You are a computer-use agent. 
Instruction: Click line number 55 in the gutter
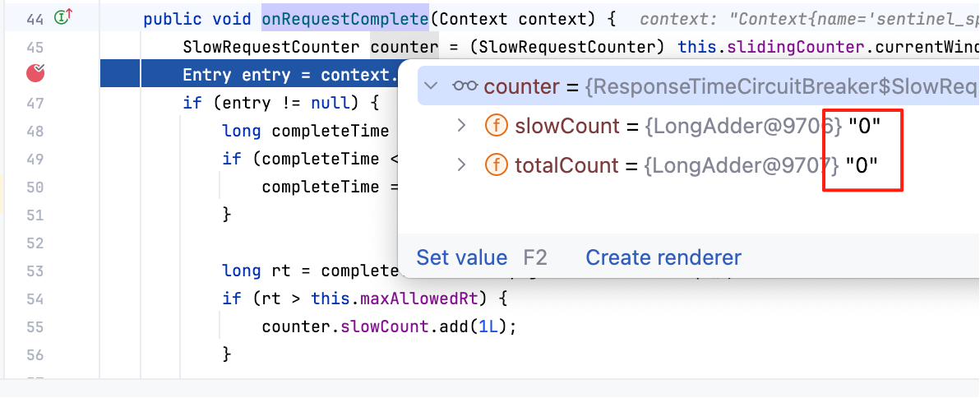click(x=35, y=326)
